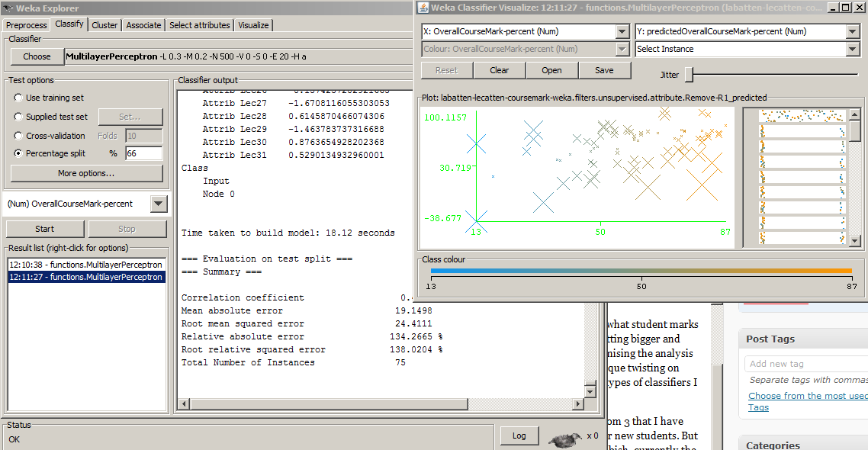Click the Root mean squared error line
Viewport: 868px width, 450px height.
coord(307,324)
